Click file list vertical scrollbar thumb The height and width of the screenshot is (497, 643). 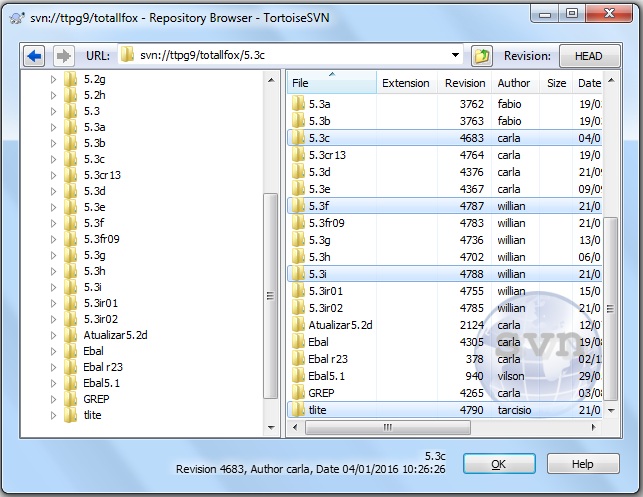point(611,309)
